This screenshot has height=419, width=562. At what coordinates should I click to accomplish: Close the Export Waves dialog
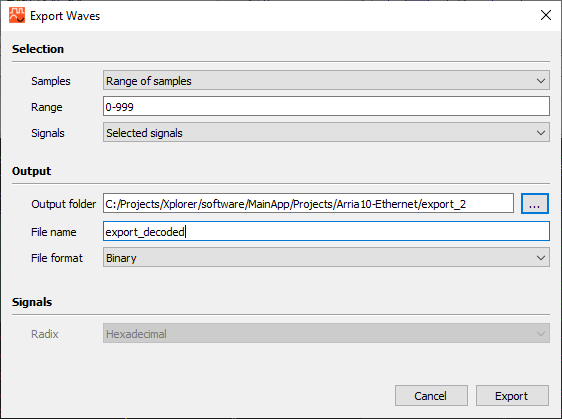[x=546, y=15]
